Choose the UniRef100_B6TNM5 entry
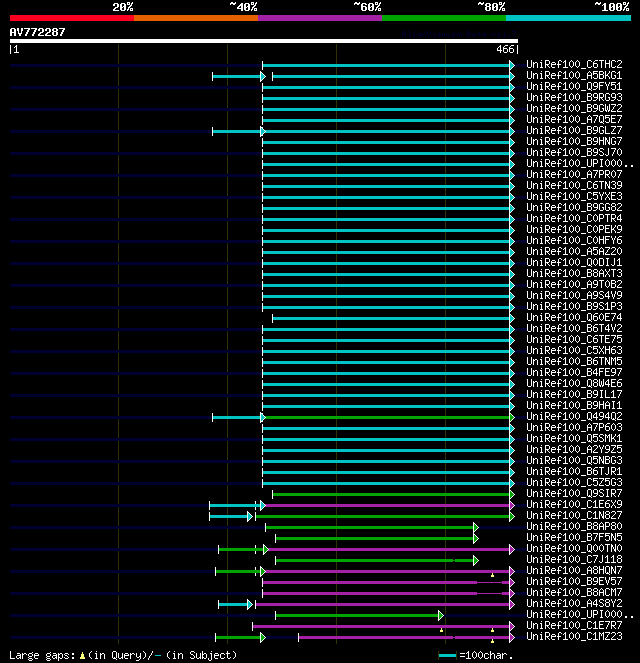Screen dimensions: 640x663 click(x=574, y=361)
